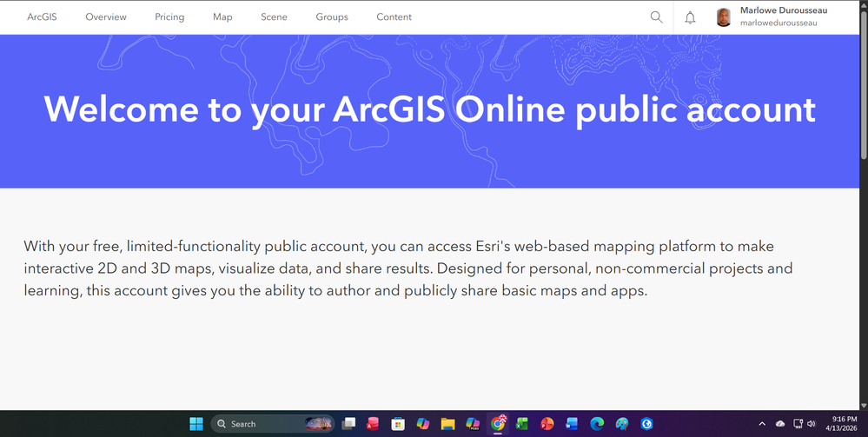Image resolution: width=868 pixels, height=437 pixels.
Task: Show hidden system tray icons
Action: click(762, 424)
